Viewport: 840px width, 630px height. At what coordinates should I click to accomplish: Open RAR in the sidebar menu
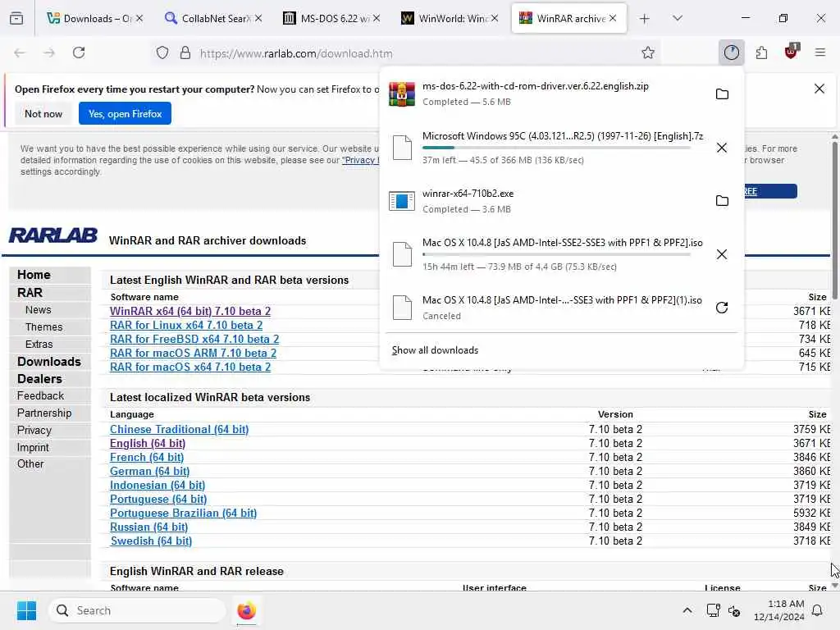[30, 293]
